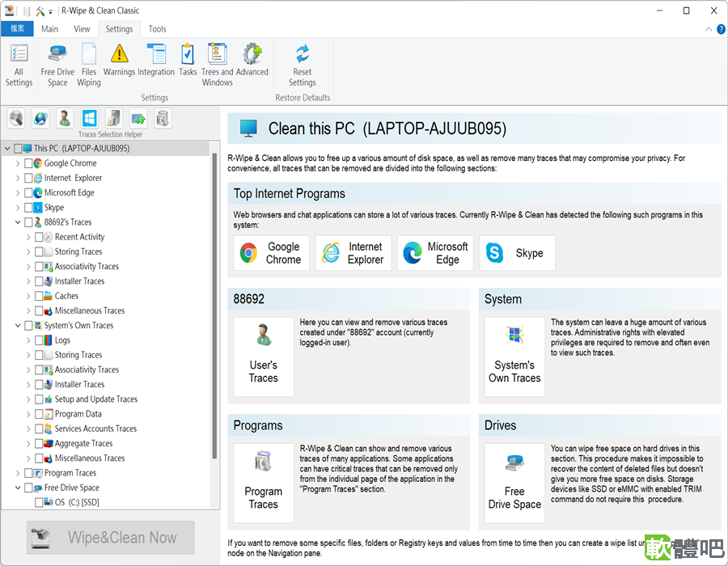Check the OS (C:) [SSD] checkbox

coord(39,502)
